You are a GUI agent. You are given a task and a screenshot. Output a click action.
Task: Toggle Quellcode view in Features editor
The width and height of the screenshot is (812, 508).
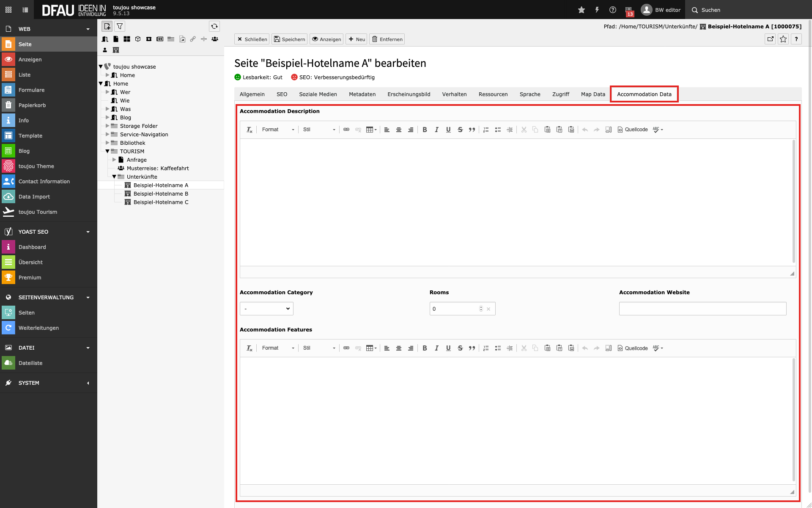(633, 348)
